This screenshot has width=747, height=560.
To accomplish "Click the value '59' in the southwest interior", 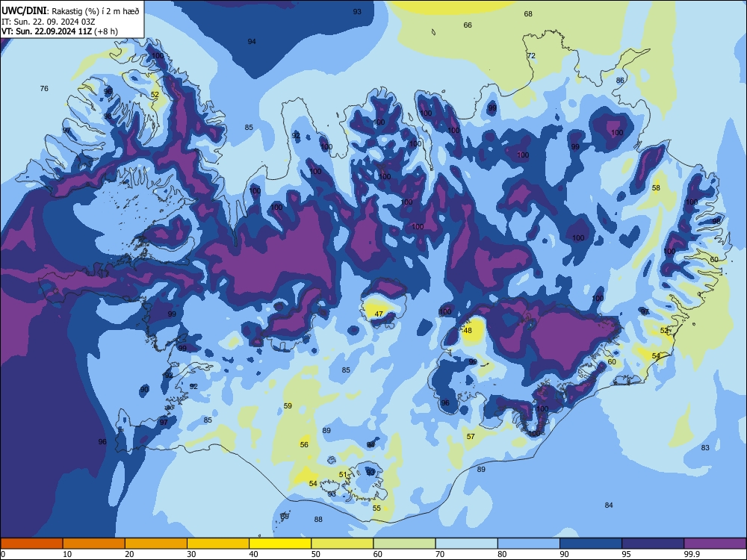I will tap(288, 406).
